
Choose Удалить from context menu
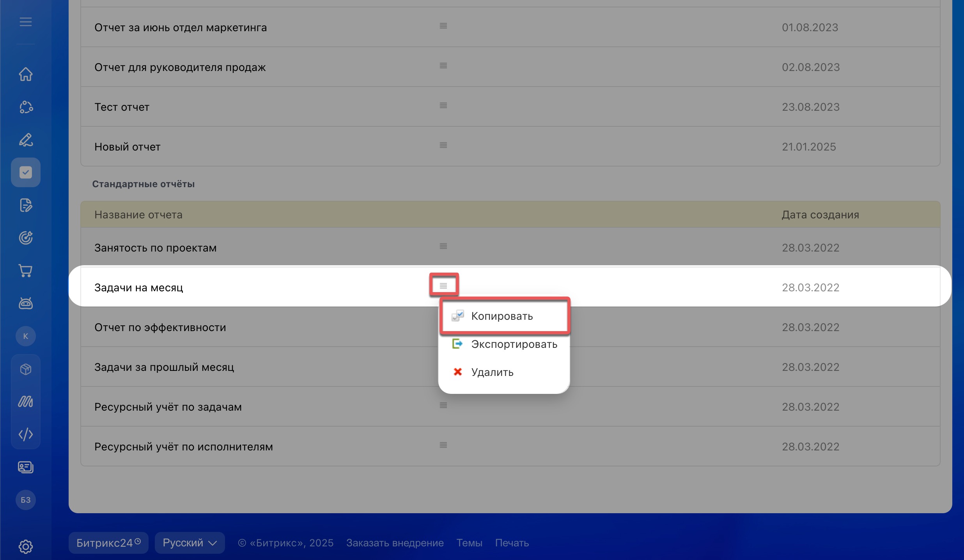[492, 372]
